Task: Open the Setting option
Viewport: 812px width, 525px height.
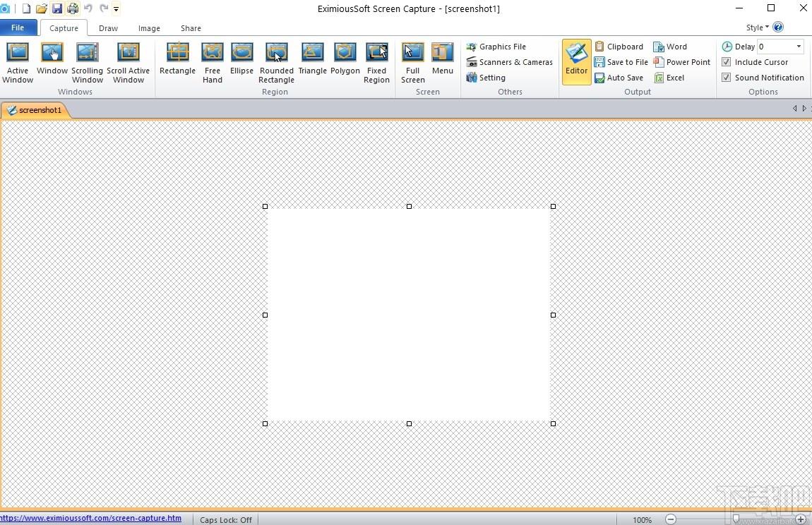Action: [486, 78]
